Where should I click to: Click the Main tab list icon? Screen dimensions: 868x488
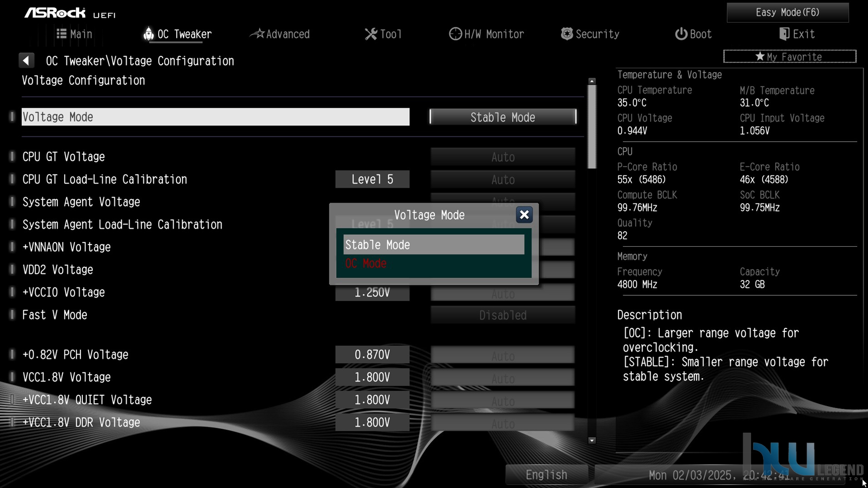tap(61, 34)
